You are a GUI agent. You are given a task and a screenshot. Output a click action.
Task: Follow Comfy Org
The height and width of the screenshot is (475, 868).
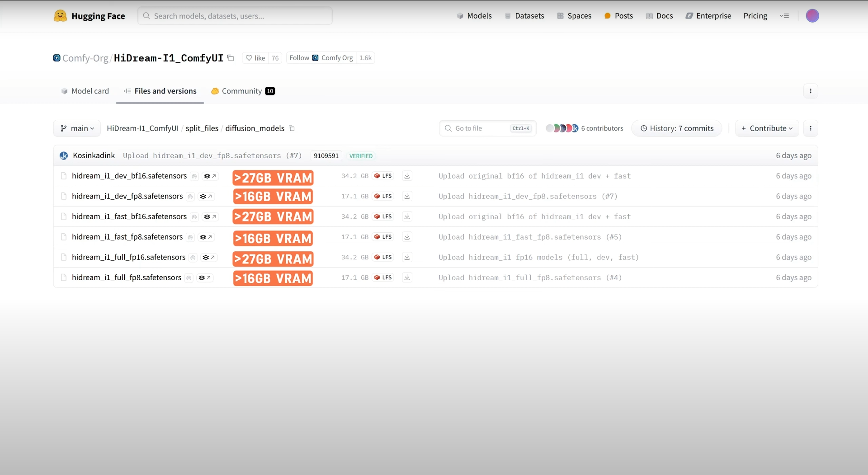[321, 58]
